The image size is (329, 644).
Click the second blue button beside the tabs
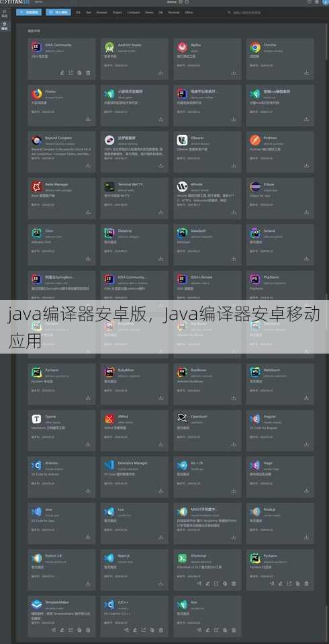[x=58, y=12]
